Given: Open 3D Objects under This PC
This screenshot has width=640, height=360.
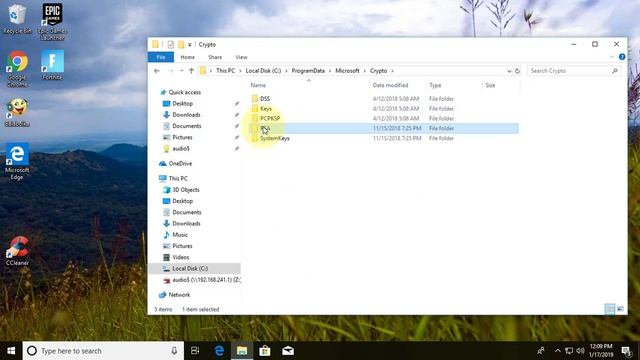Looking at the screenshot, I should click(186, 190).
